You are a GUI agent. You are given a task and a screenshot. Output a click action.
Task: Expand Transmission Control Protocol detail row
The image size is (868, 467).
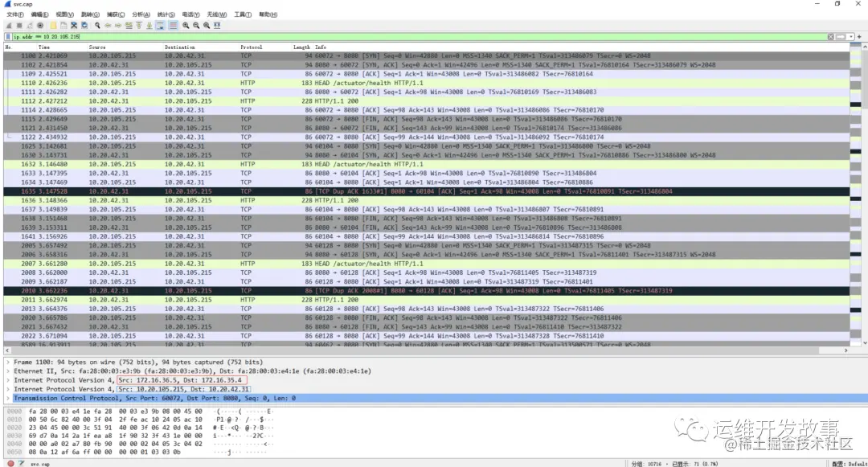click(x=8, y=399)
